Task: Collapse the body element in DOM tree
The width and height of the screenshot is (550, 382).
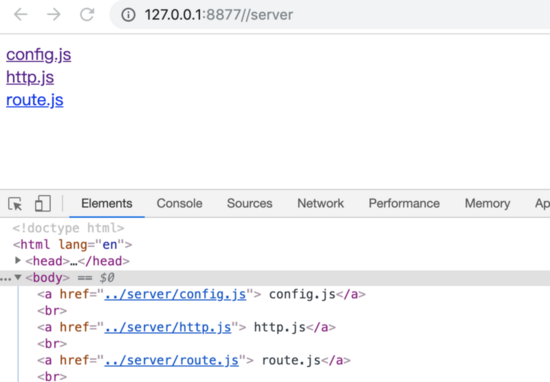Action: coord(18,277)
